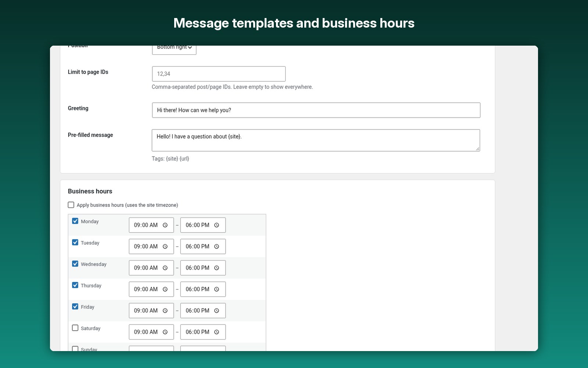Open the Bottom right position dropdown
This screenshot has height=368, width=588.
click(174, 49)
